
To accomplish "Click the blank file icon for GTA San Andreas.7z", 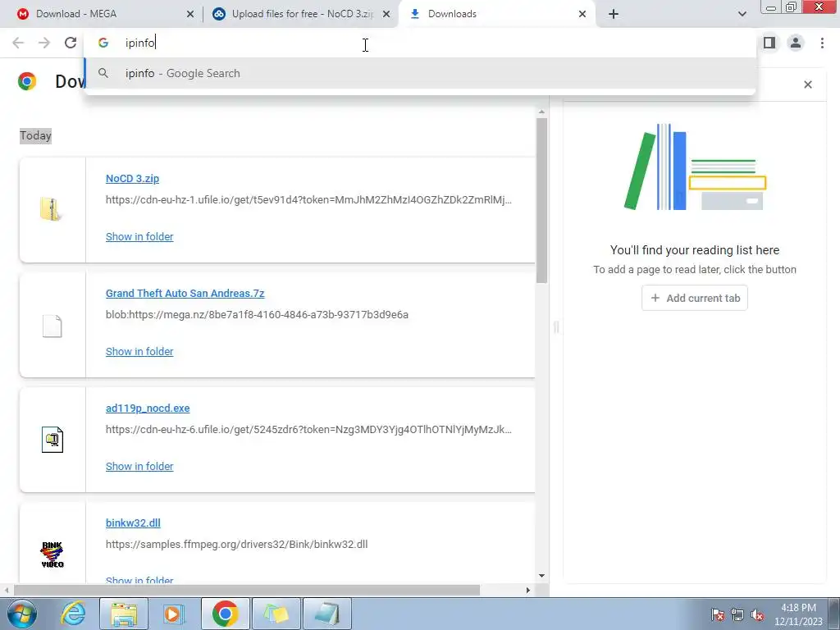I will point(52,326).
